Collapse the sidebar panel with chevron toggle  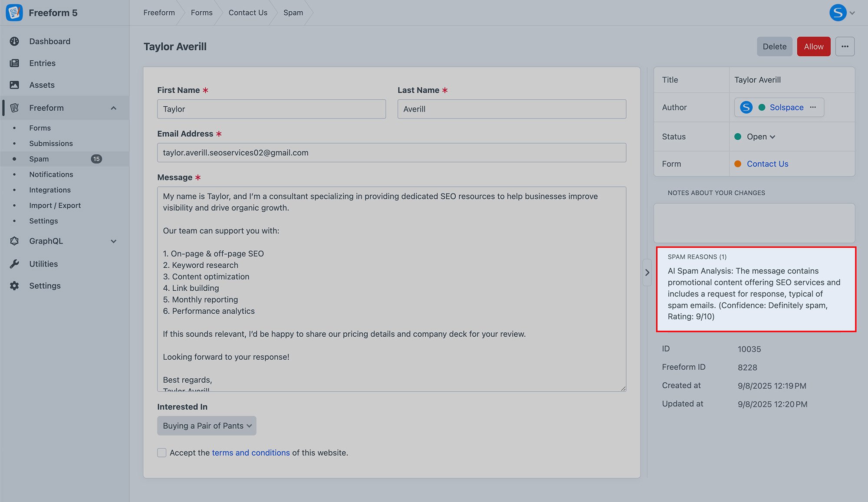(647, 272)
